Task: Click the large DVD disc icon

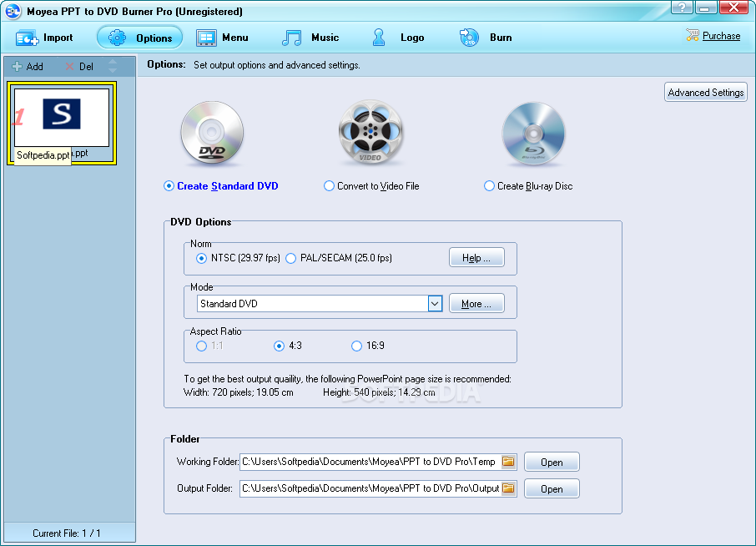Action: [212, 132]
